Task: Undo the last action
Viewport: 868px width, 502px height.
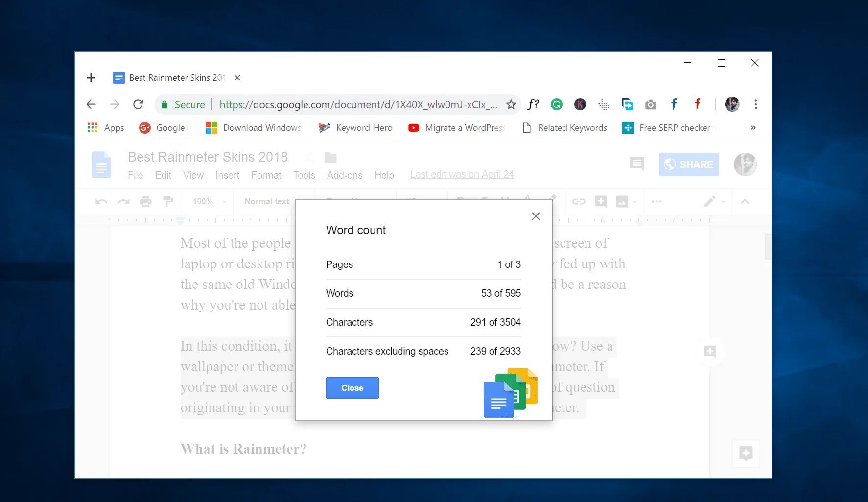Action: click(x=101, y=202)
